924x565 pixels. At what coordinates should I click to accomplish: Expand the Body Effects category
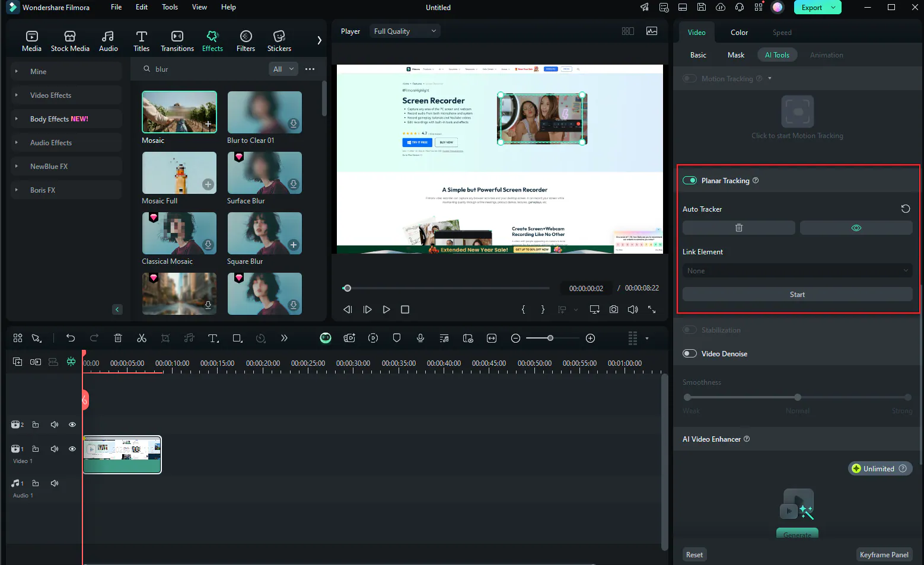[66, 119]
